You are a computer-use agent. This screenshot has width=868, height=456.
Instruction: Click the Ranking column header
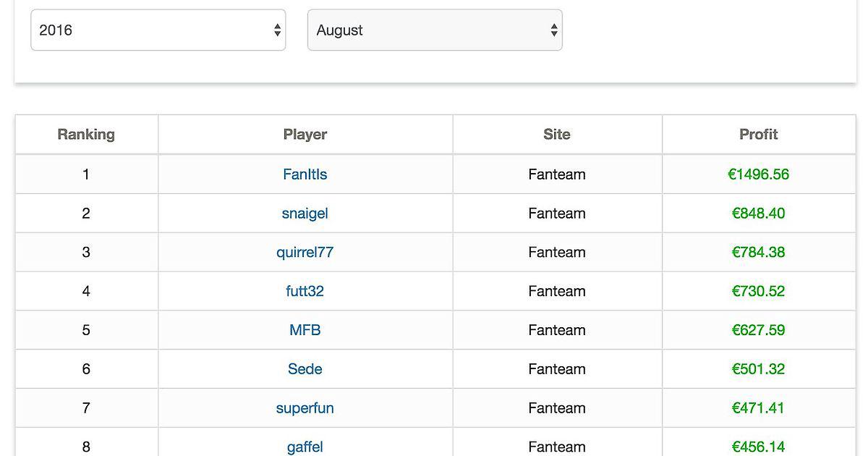[x=86, y=135]
